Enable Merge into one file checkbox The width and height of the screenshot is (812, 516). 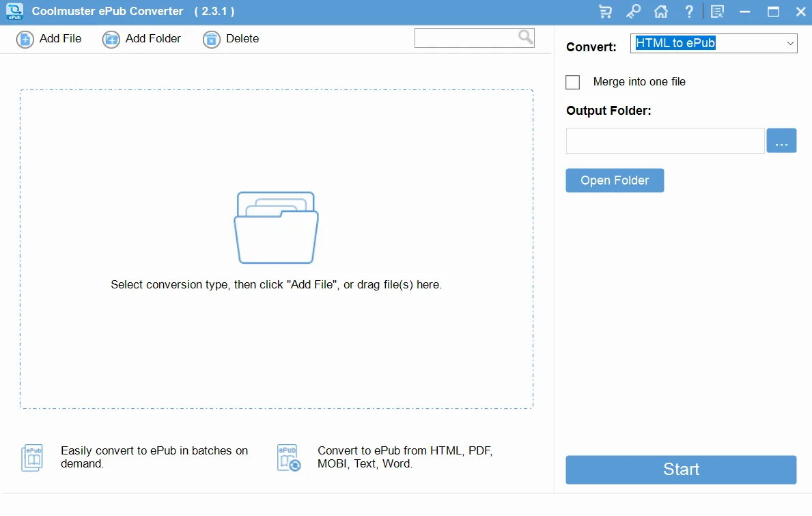tap(573, 83)
